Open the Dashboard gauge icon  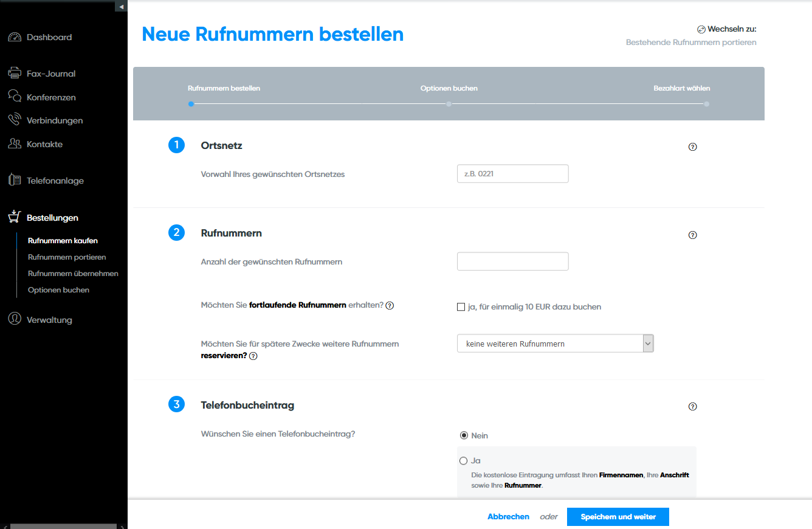click(x=15, y=37)
